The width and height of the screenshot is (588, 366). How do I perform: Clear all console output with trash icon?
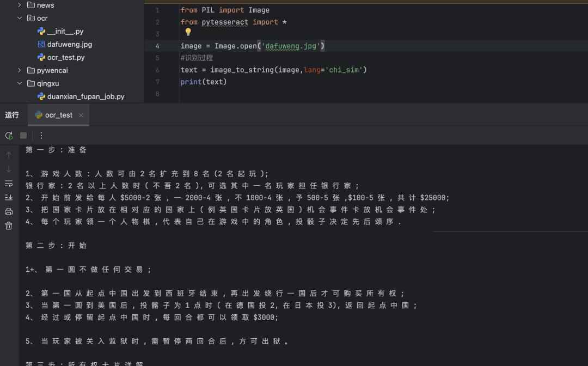(x=9, y=225)
